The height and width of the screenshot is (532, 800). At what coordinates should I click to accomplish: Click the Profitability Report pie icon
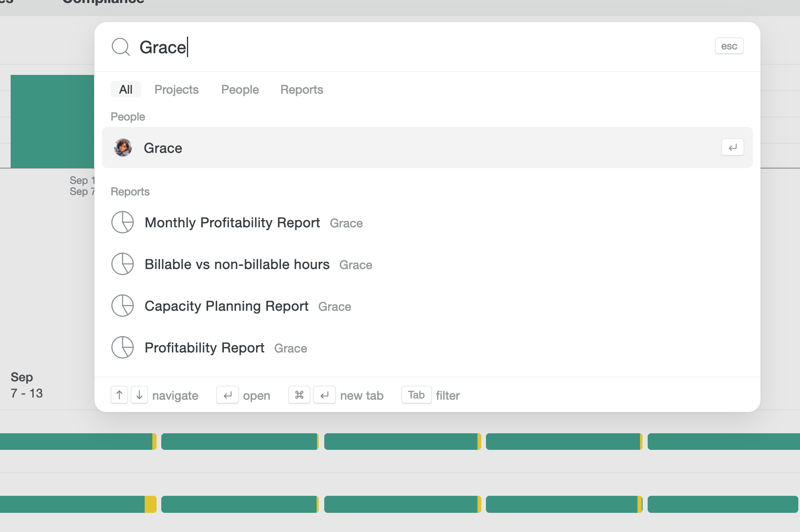123,347
